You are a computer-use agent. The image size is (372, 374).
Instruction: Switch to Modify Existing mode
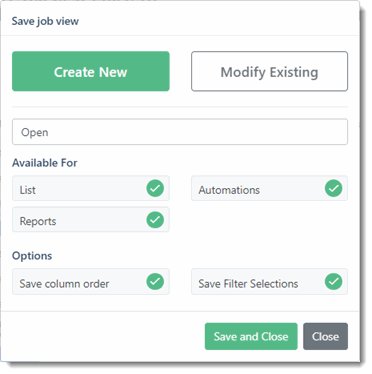269,71
